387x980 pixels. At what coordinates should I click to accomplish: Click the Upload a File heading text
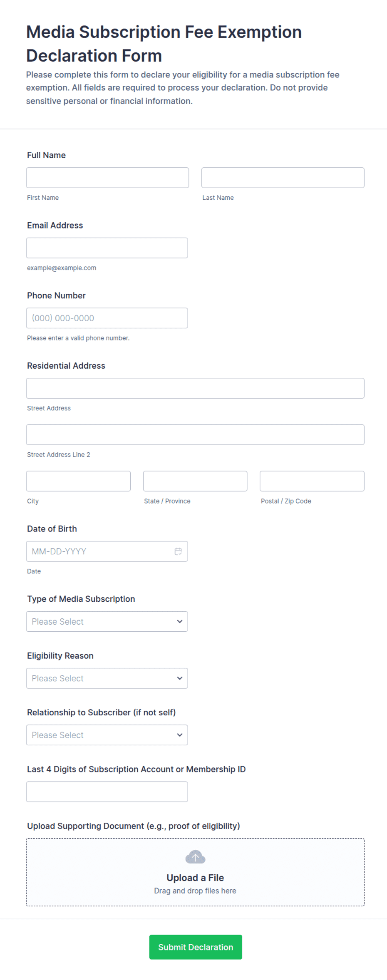[195, 878]
